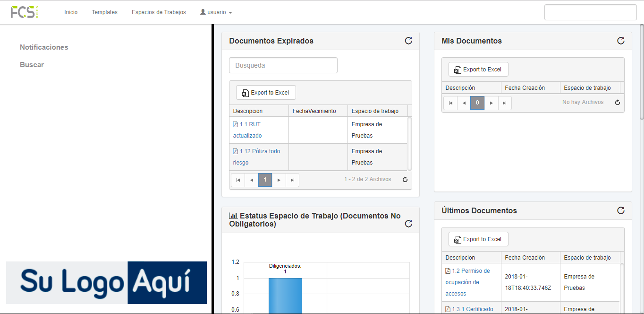Go to last page of expired documents
644x314 pixels.
tap(292, 180)
